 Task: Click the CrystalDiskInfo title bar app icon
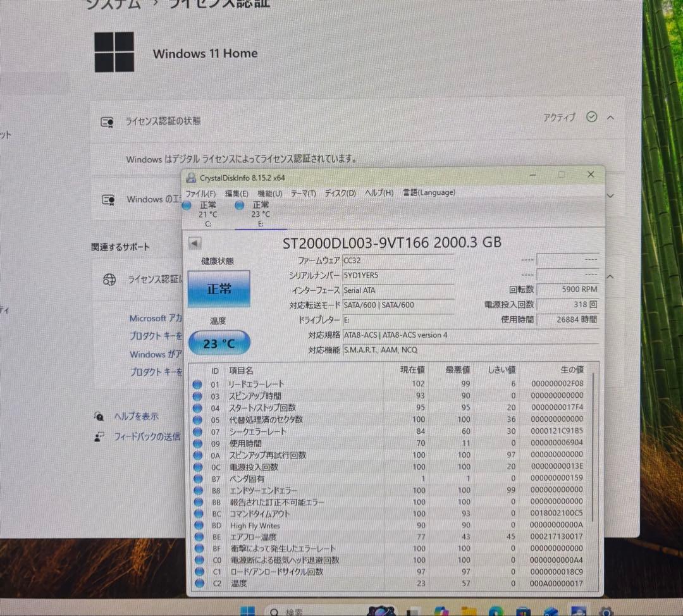point(191,178)
